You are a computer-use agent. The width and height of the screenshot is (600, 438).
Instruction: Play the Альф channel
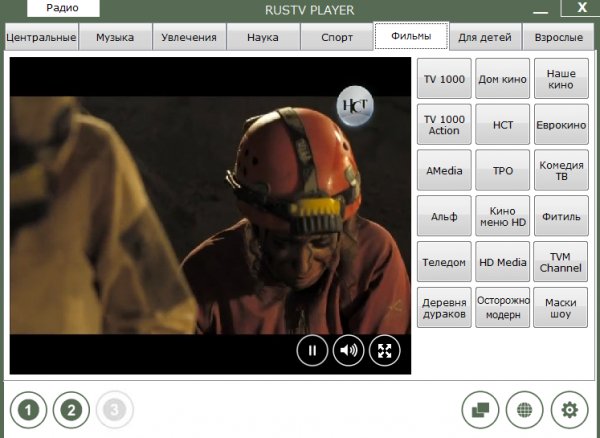click(x=444, y=216)
